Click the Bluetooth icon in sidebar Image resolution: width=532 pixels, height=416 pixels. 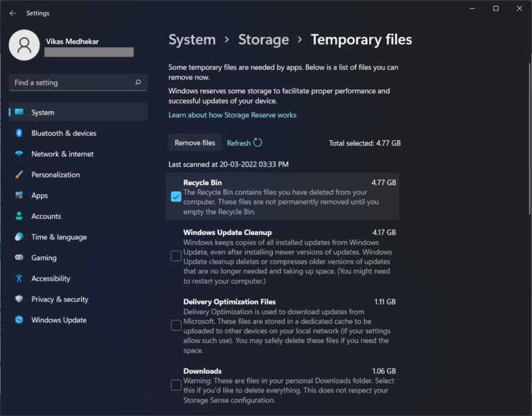pyautogui.click(x=19, y=133)
